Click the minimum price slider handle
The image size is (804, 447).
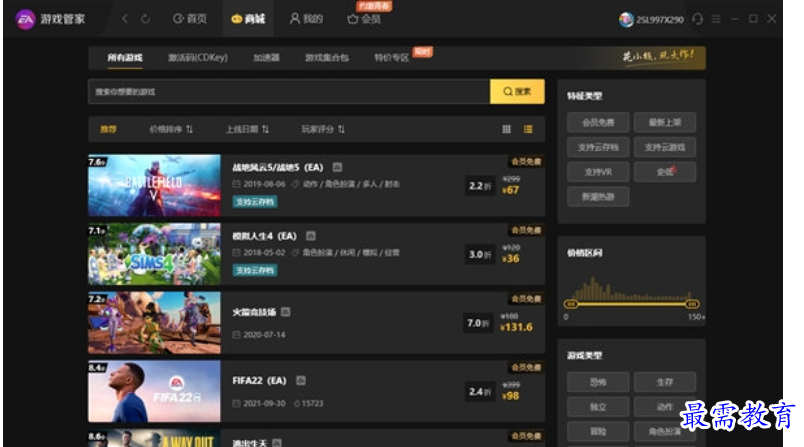[x=571, y=304]
